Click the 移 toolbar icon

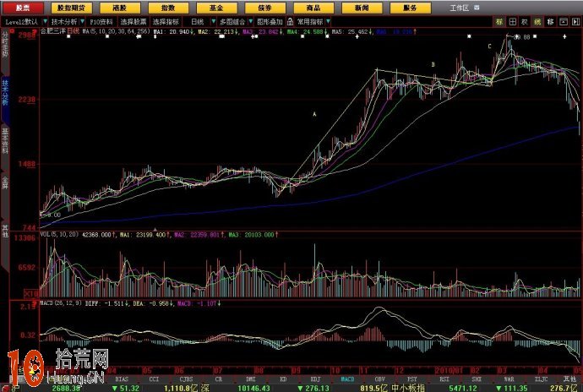(550, 22)
